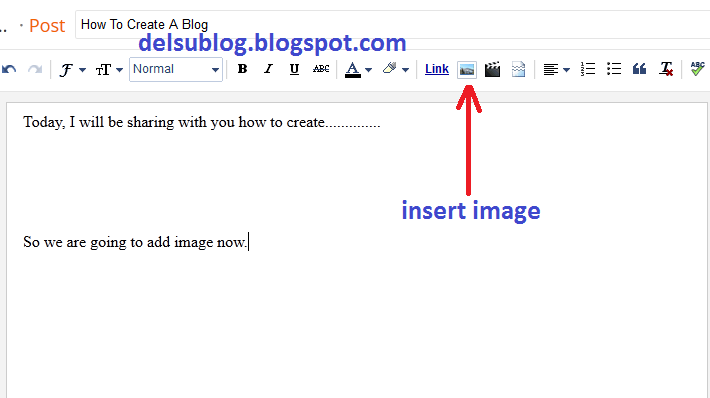Click the Insert image icon
This screenshot has height=398, width=710.
[467, 70]
